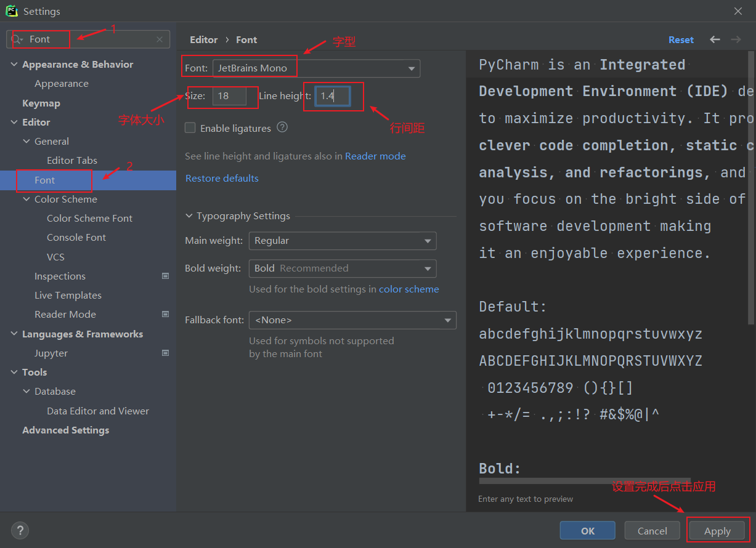756x548 pixels.
Task: Follow the Reader mode link
Action: coord(375,156)
